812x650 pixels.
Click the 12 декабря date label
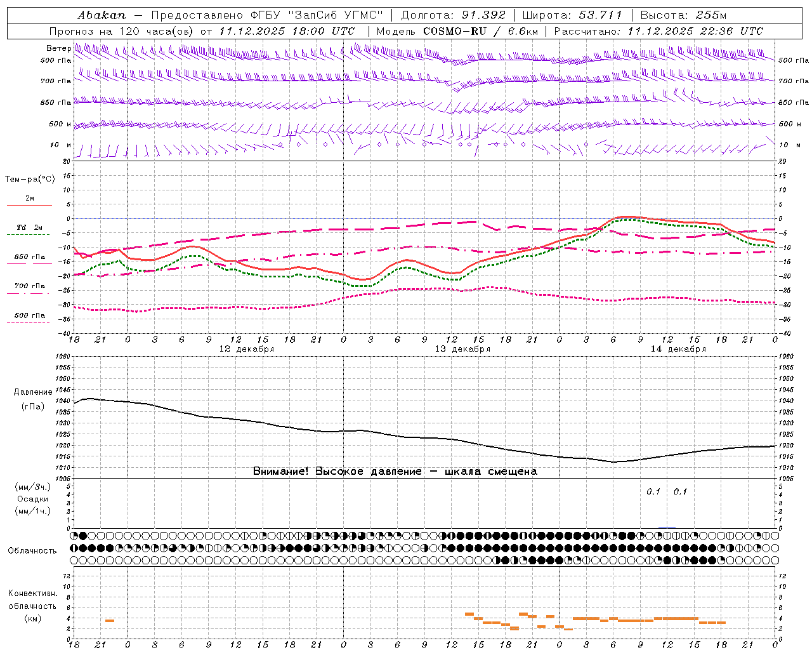247,349
